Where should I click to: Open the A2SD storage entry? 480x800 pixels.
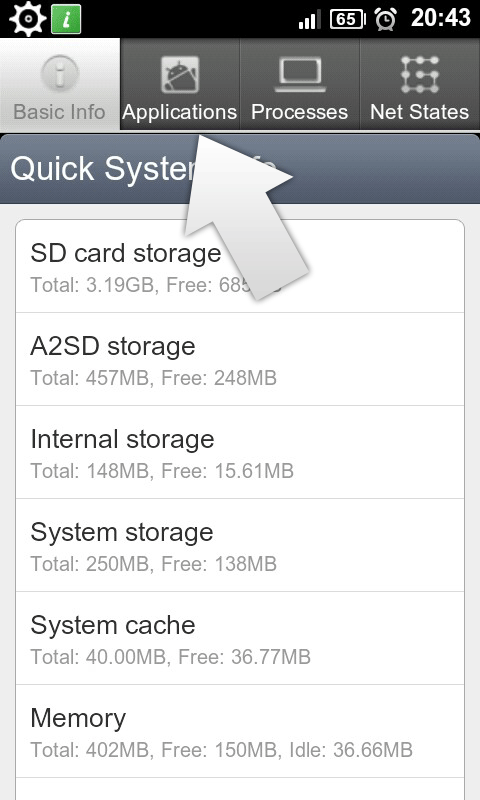(x=240, y=359)
